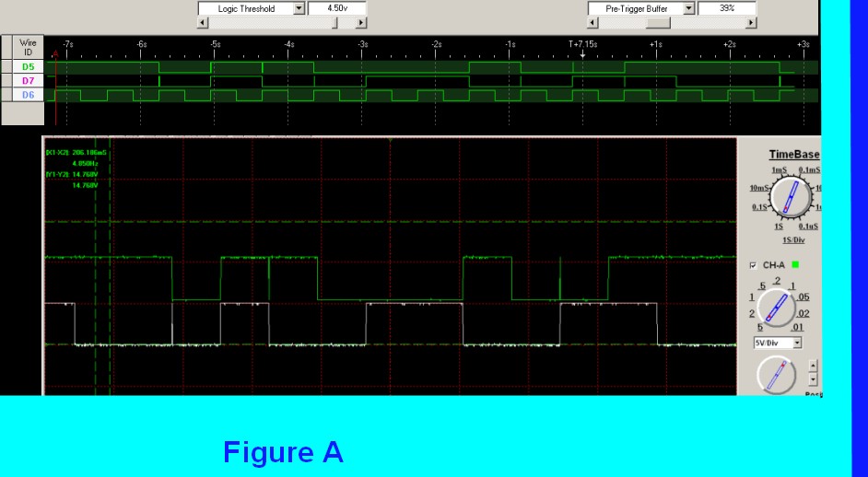This screenshot has width=868, height=477.
Task: Set TimeBase to 10mS mark
Action: pyautogui.click(x=759, y=188)
